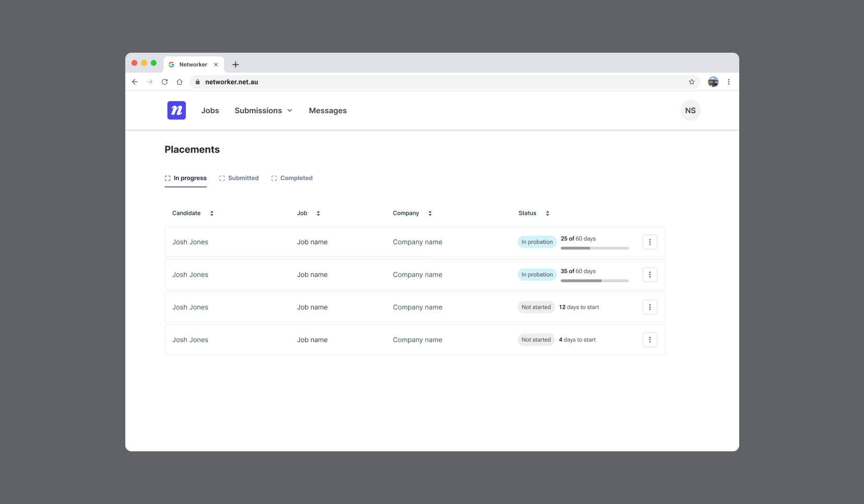864x504 pixels.
Task: Go back with the browser back arrow
Action: pos(135,82)
